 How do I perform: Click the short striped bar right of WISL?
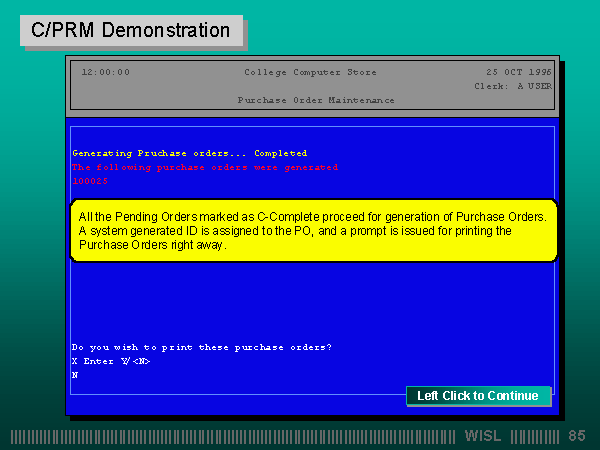click(535, 437)
